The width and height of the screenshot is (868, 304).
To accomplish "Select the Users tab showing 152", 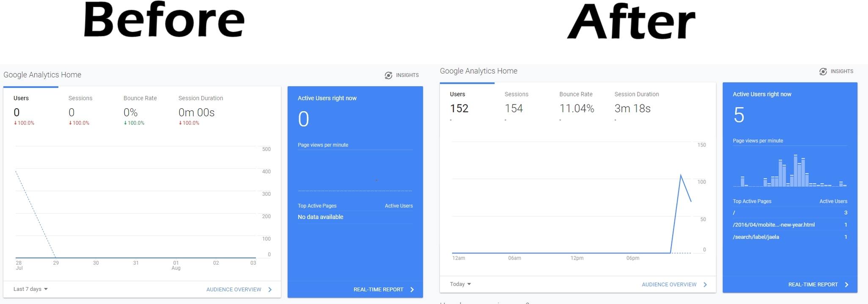I will tap(459, 104).
